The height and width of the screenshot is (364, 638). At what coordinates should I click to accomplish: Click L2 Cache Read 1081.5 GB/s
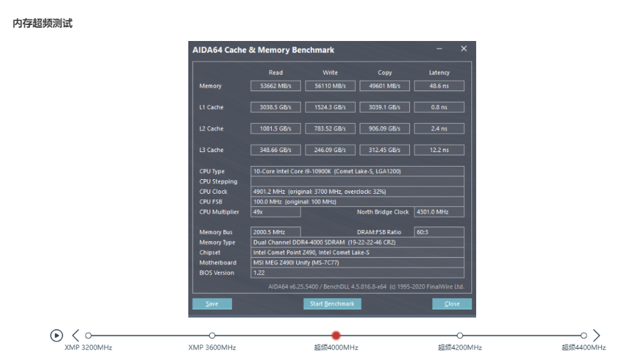point(275,129)
